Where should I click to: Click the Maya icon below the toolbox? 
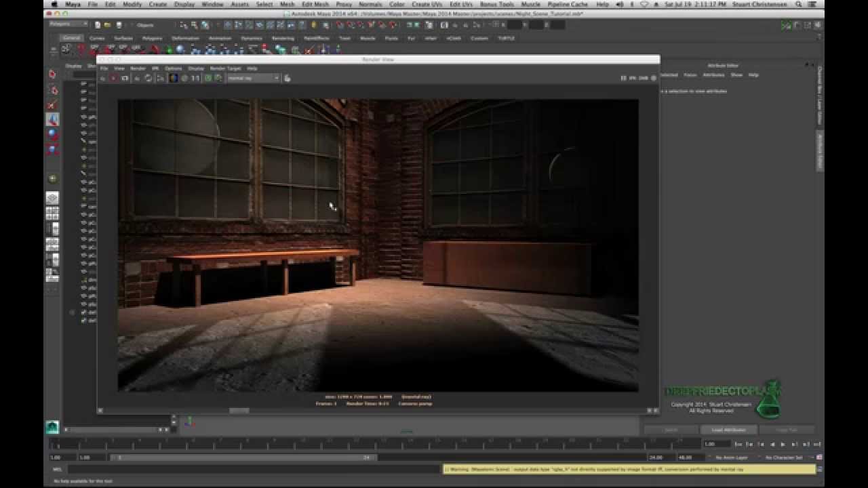click(52, 426)
